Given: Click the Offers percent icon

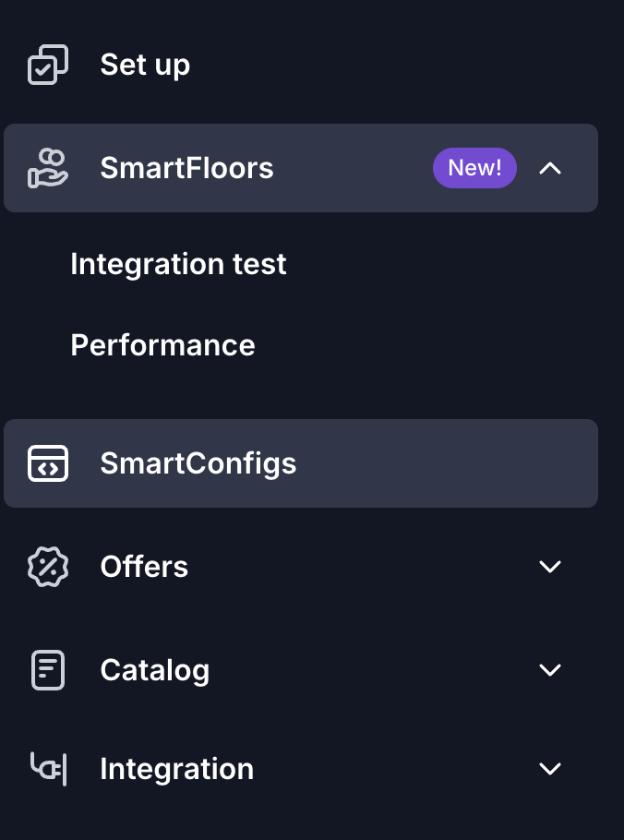Looking at the screenshot, I should (48, 567).
